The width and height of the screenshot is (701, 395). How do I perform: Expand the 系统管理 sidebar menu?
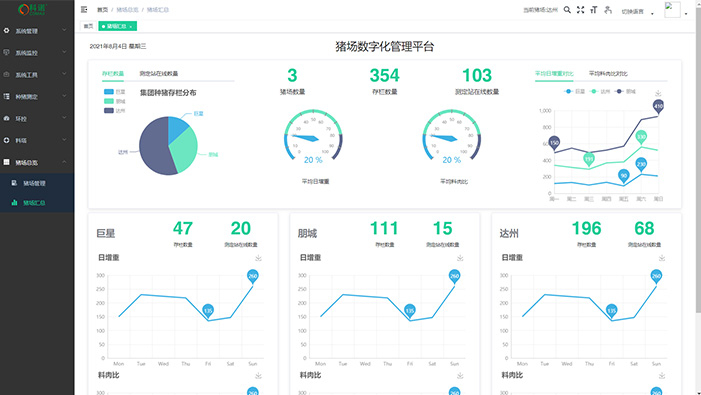pyautogui.click(x=37, y=30)
